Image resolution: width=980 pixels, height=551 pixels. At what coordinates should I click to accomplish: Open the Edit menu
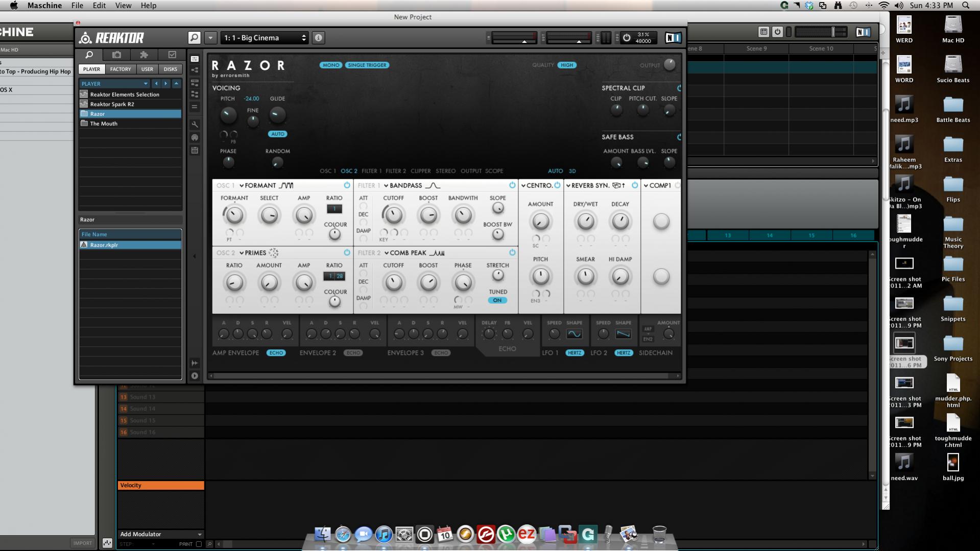[99, 6]
